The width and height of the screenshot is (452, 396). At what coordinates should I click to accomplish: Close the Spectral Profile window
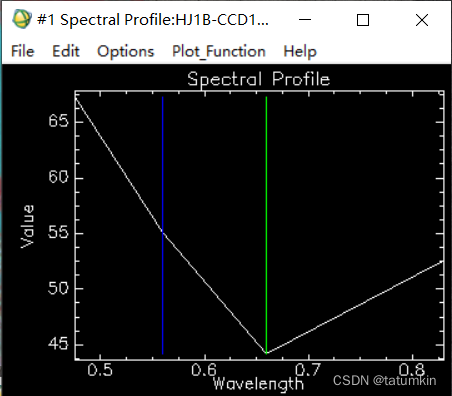[422, 20]
